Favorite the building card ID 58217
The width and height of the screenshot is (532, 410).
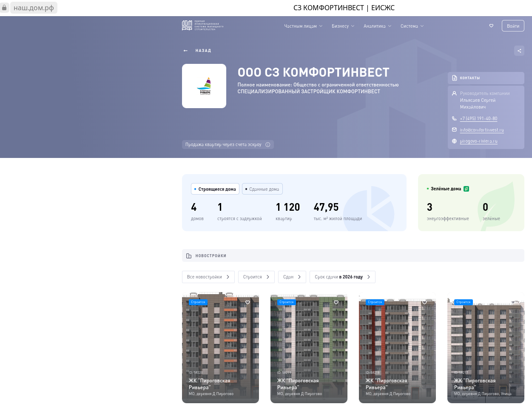[513, 302]
